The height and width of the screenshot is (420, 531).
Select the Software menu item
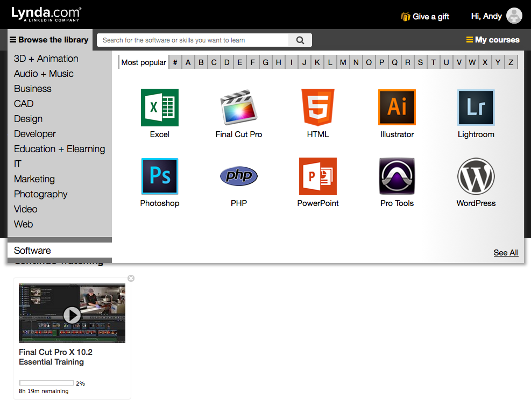pyautogui.click(x=60, y=251)
